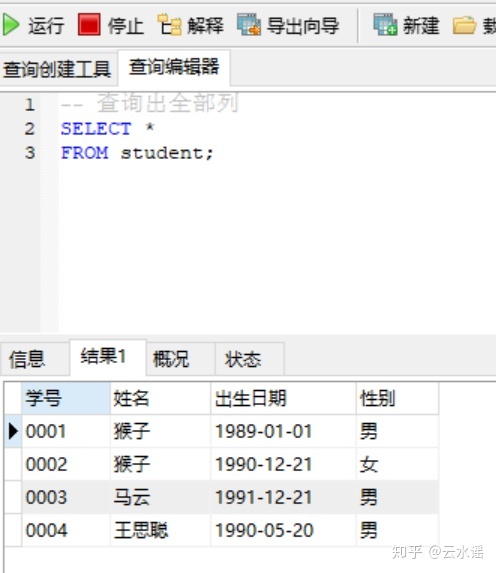Click the comment text 查询出全部列
The width and height of the screenshot is (496, 573).
point(168,103)
